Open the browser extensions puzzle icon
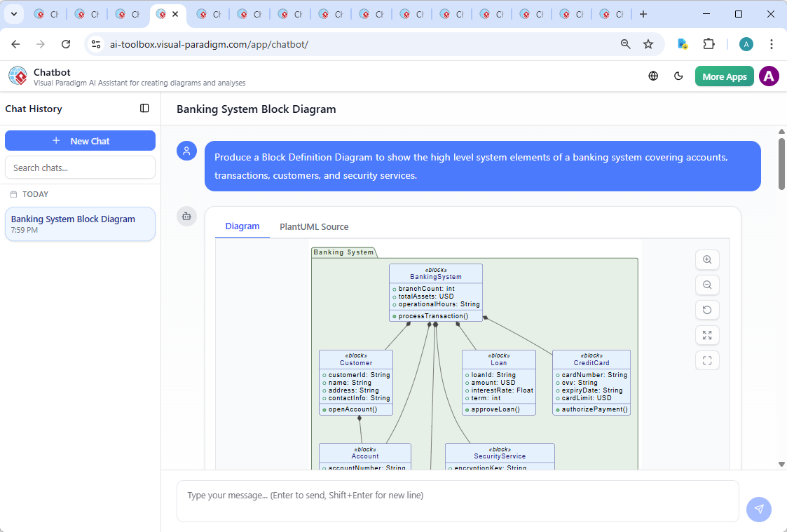Image resolution: width=787 pixels, height=532 pixels. pyautogui.click(x=709, y=43)
